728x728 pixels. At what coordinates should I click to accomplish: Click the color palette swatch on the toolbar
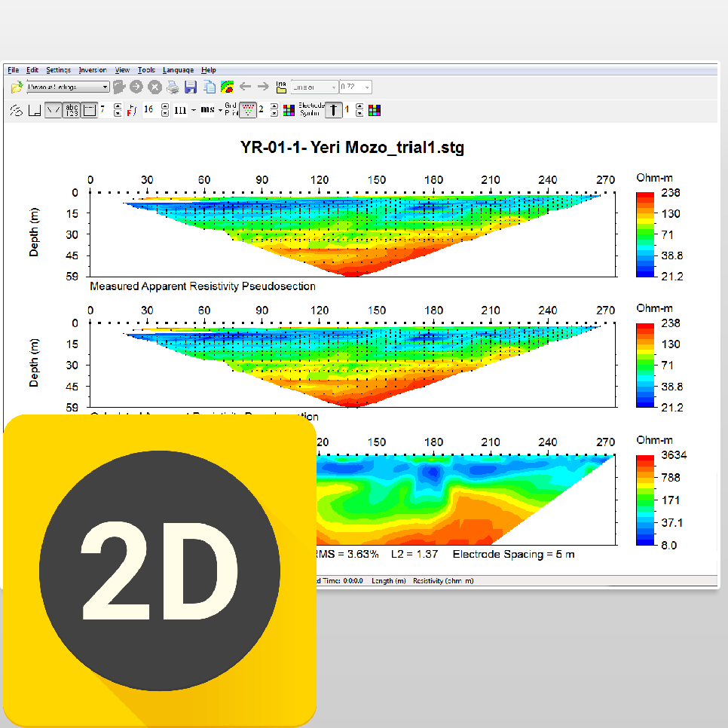[x=289, y=110]
